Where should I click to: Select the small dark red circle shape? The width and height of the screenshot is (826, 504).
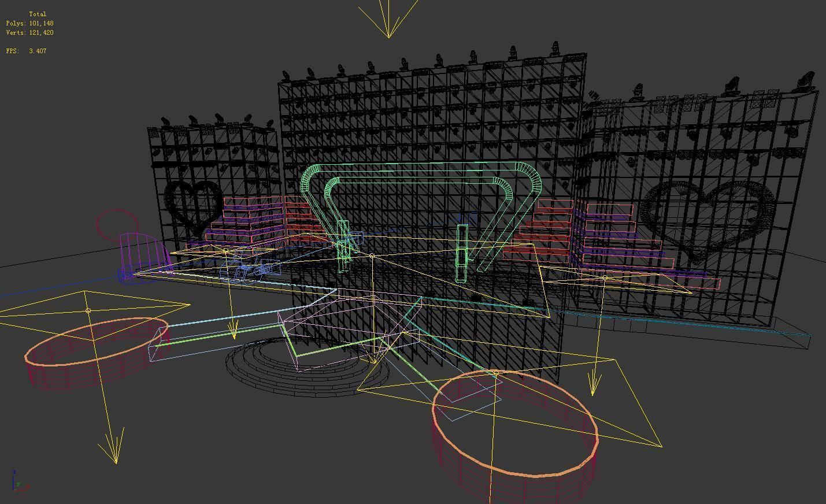click(x=117, y=225)
